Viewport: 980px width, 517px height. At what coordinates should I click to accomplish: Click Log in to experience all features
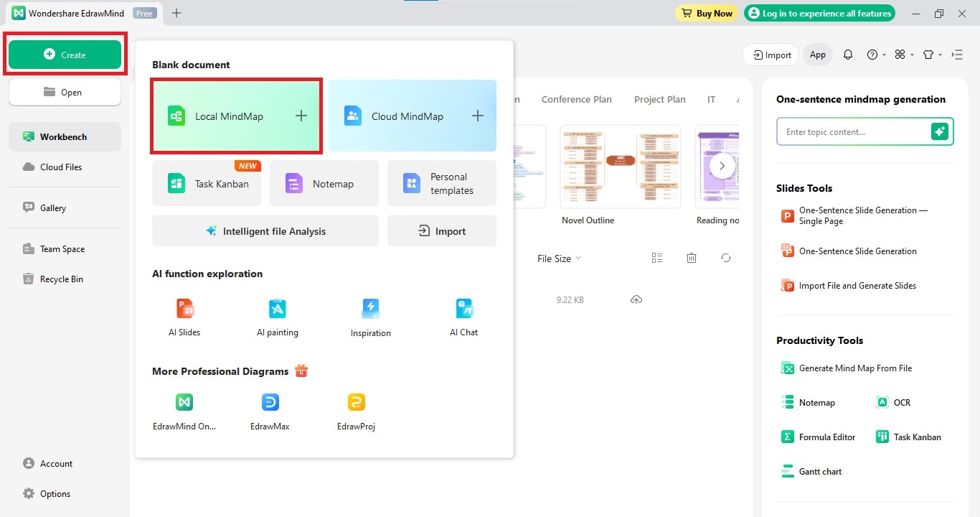(x=819, y=13)
